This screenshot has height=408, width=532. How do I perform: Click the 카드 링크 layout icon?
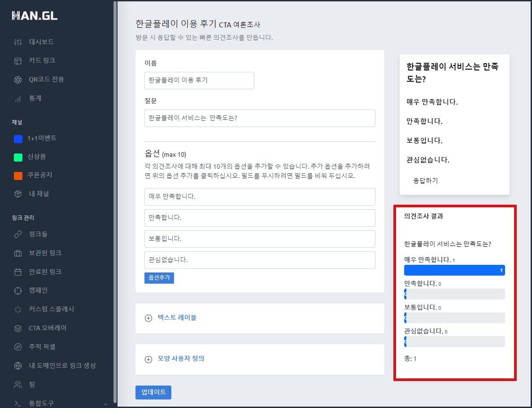18,61
